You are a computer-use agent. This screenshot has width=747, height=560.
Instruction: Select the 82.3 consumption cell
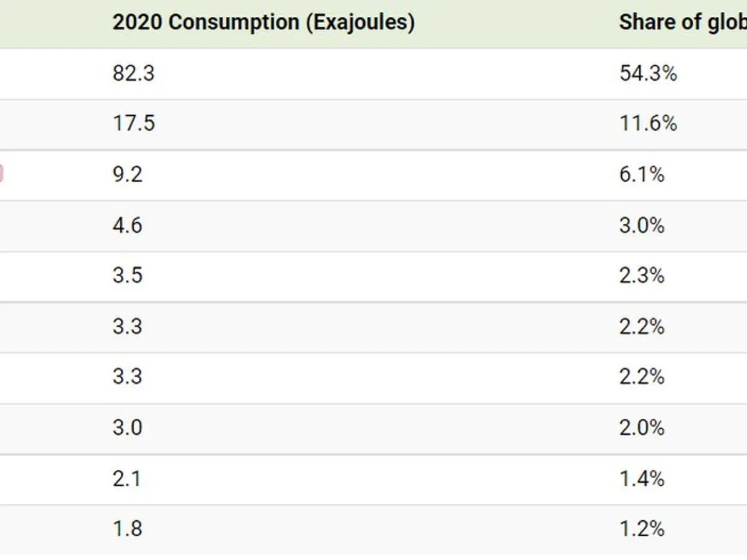point(133,73)
